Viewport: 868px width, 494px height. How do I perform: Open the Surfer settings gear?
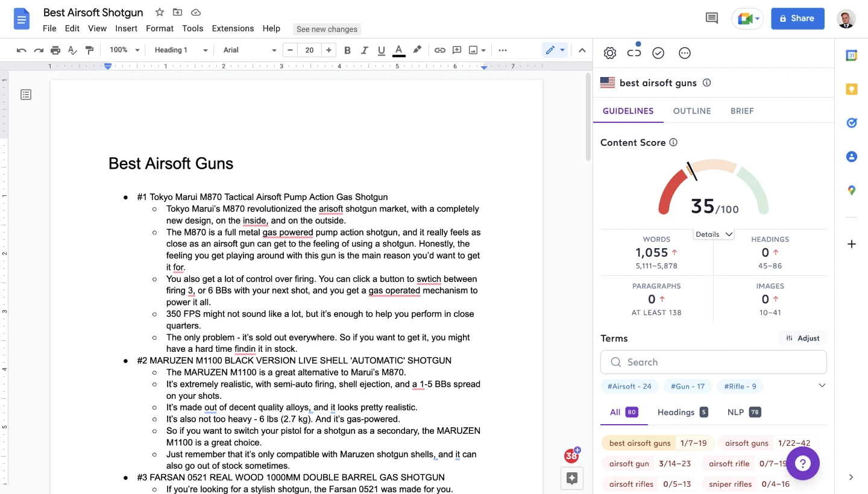(610, 53)
